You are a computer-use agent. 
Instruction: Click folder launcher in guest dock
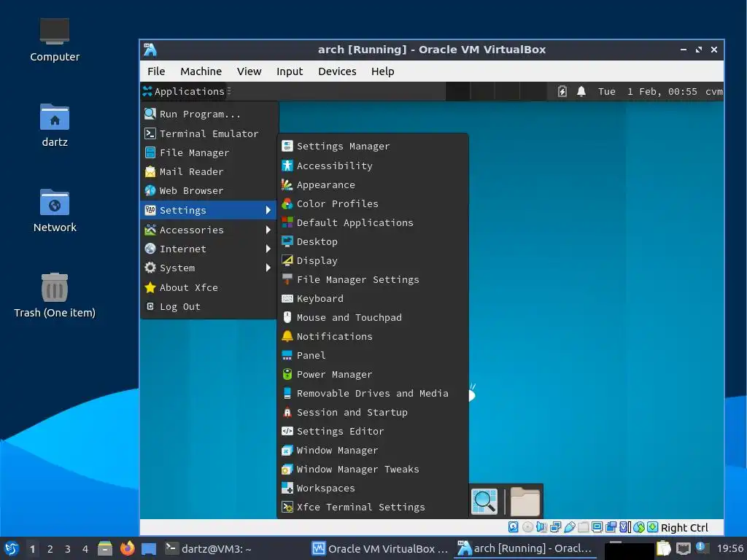[525, 502]
